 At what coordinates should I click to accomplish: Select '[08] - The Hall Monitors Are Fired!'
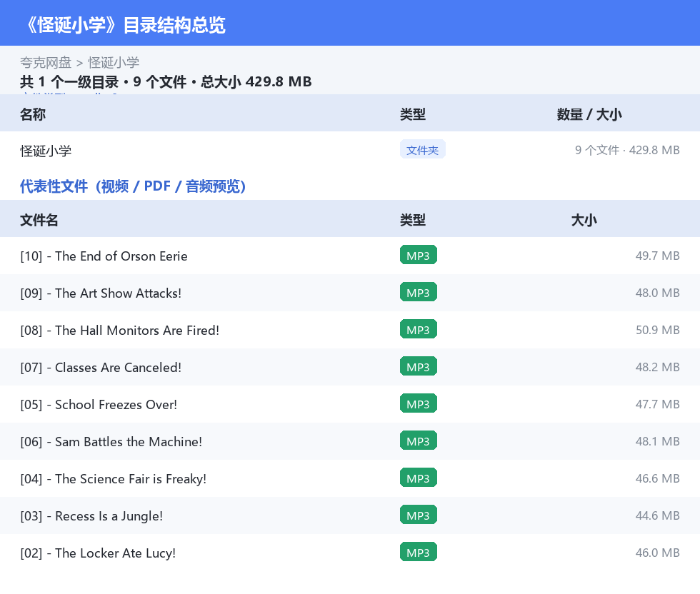pos(120,331)
